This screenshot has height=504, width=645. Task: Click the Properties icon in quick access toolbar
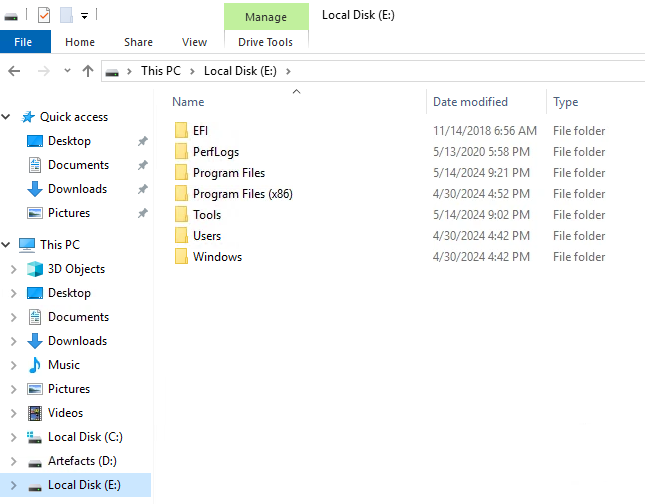(43, 15)
